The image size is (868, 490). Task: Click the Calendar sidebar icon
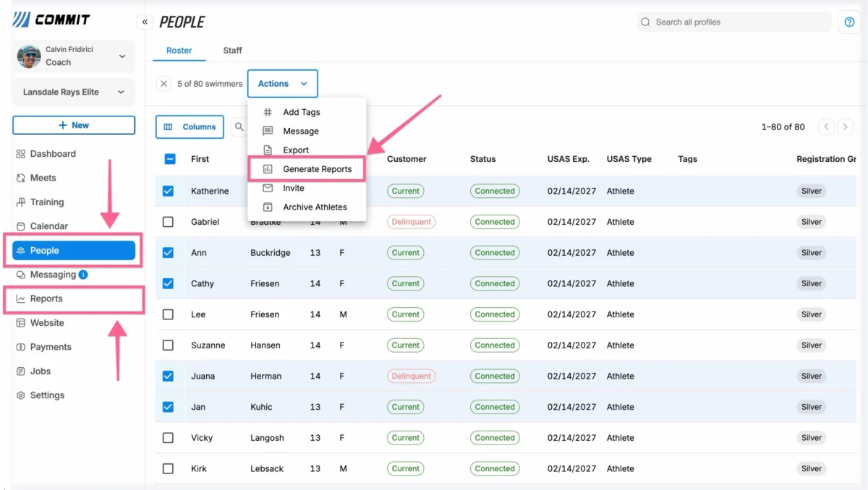[x=21, y=226]
